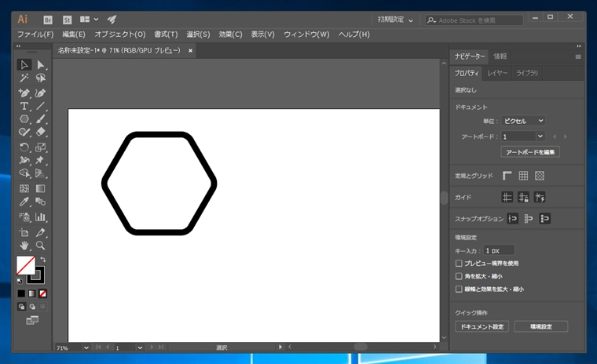597x364 pixels.
Task: Select the Blend tool
Action: (x=40, y=202)
